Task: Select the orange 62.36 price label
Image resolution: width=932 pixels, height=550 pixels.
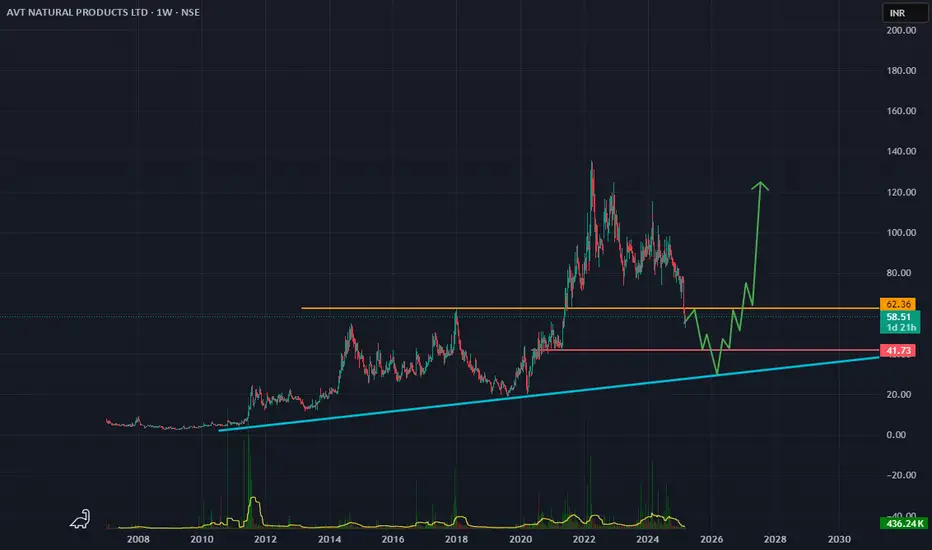Action: coord(898,304)
